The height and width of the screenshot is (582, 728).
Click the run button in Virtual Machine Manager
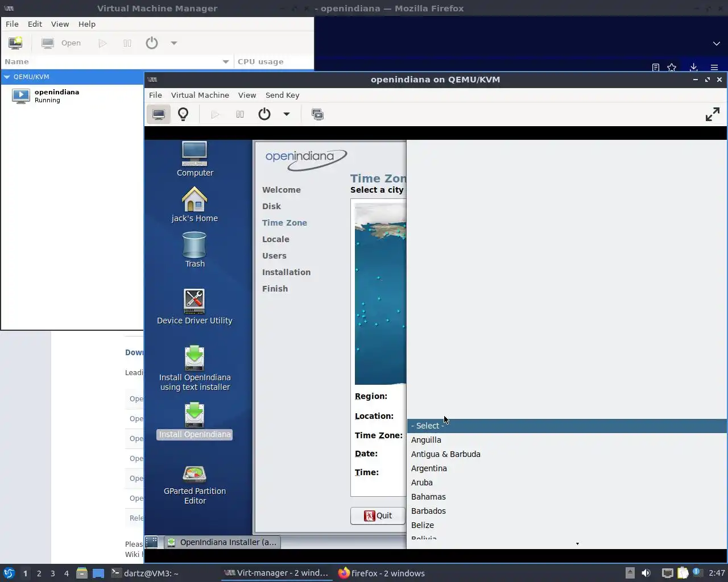coord(102,43)
